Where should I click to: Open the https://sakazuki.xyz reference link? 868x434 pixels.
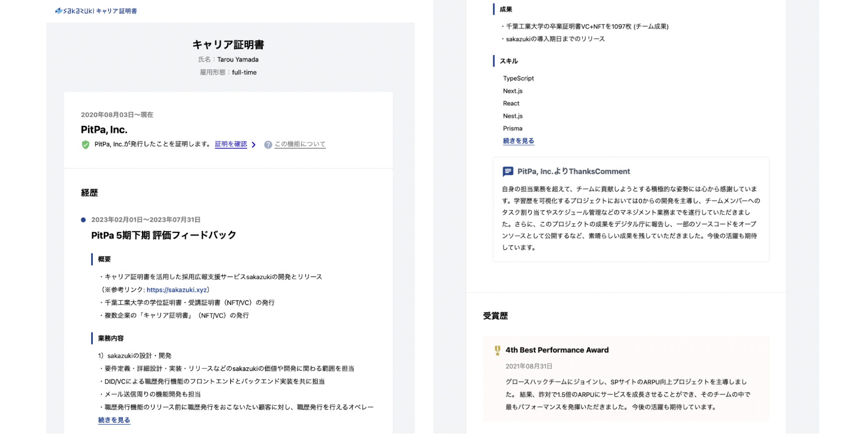(x=177, y=290)
